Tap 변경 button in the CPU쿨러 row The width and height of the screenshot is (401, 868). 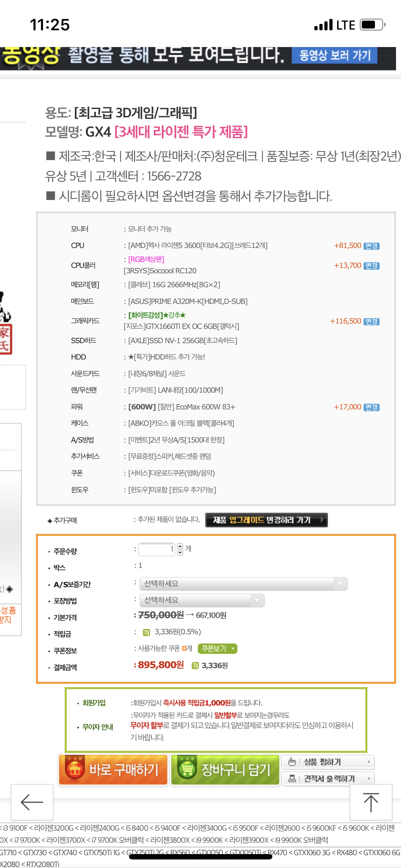(371, 266)
